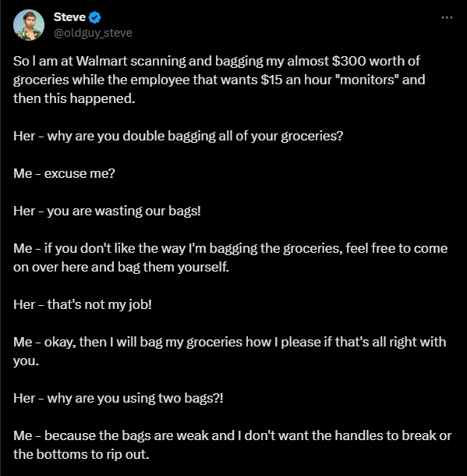Click the phrase "then this happened."

coord(74,98)
